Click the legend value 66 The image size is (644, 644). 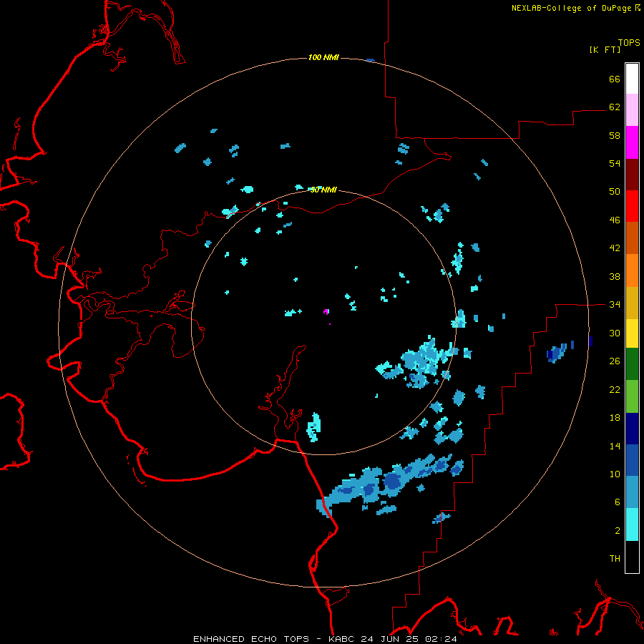[x=615, y=79]
